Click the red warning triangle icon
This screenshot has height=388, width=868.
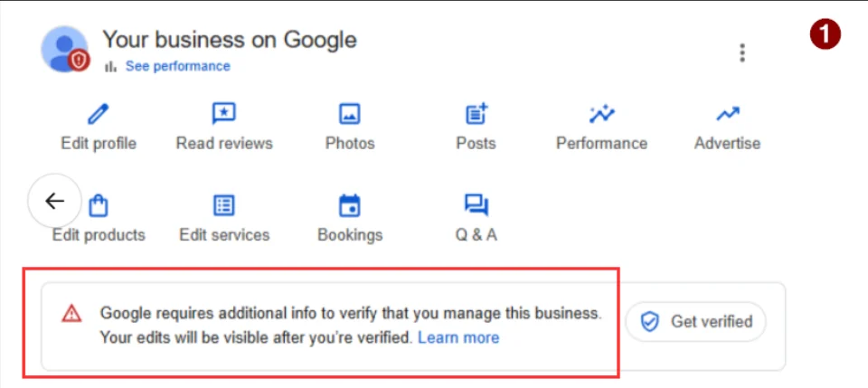point(71,314)
